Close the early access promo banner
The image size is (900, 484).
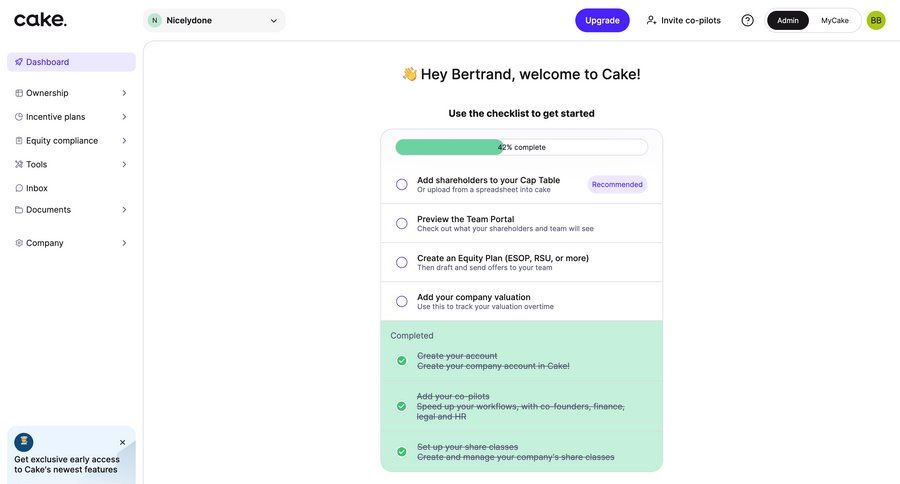point(123,442)
